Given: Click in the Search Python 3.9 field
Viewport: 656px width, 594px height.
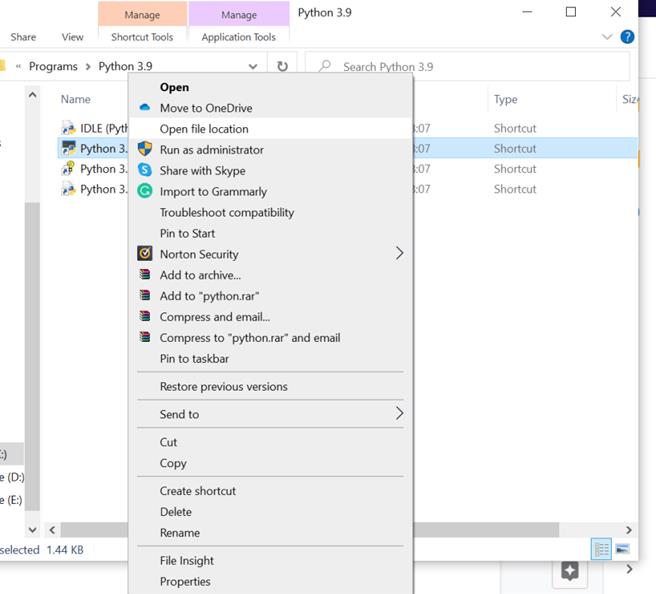Looking at the screenshot, I should [x=467, y=66].
